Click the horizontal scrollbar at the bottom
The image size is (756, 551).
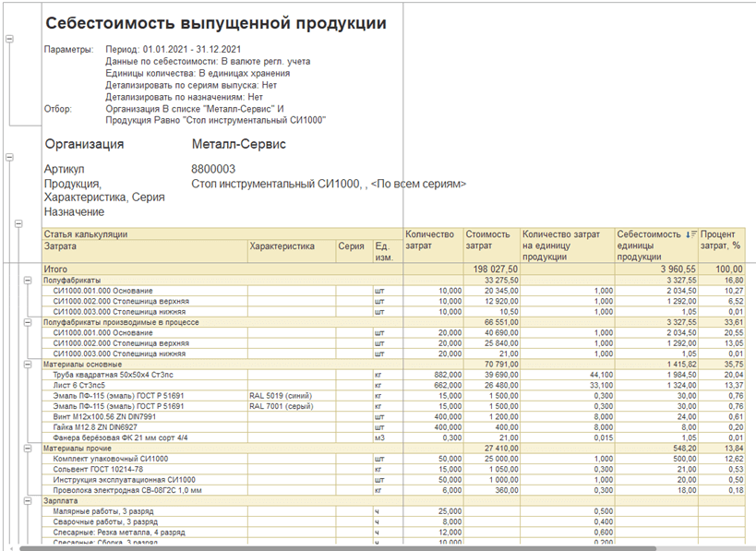369,547
